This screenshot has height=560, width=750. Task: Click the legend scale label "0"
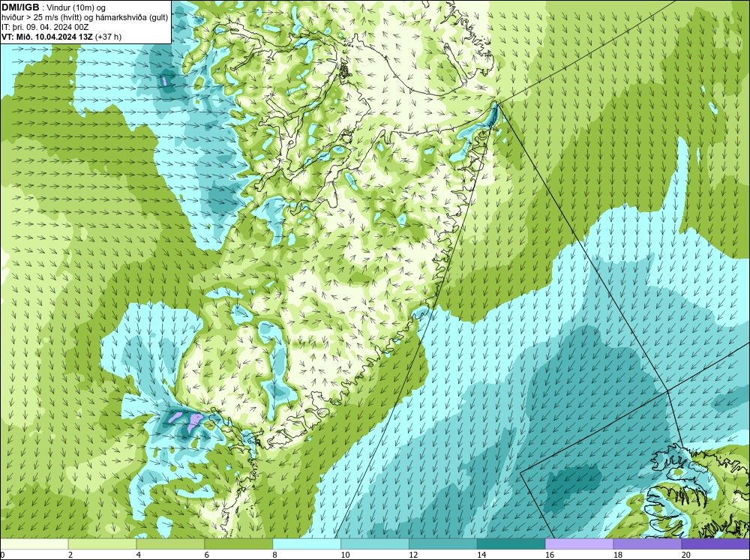click(2, 555)
